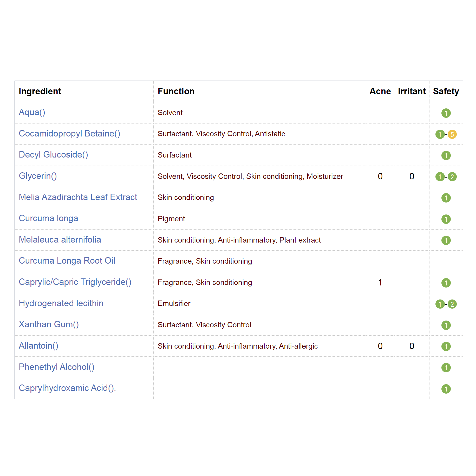Click the green safety badge for Aqua
This screenshot has width=476, height=476.
446,113
